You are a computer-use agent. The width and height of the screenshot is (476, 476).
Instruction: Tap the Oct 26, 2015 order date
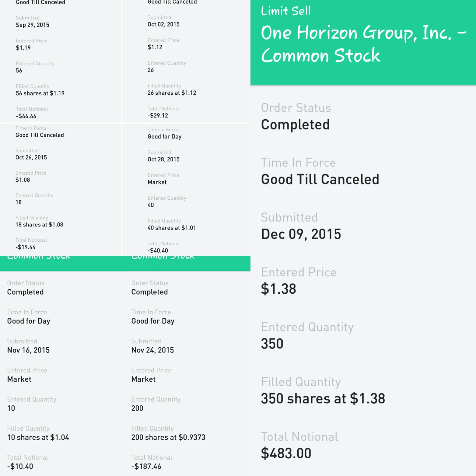pos(31,157)
